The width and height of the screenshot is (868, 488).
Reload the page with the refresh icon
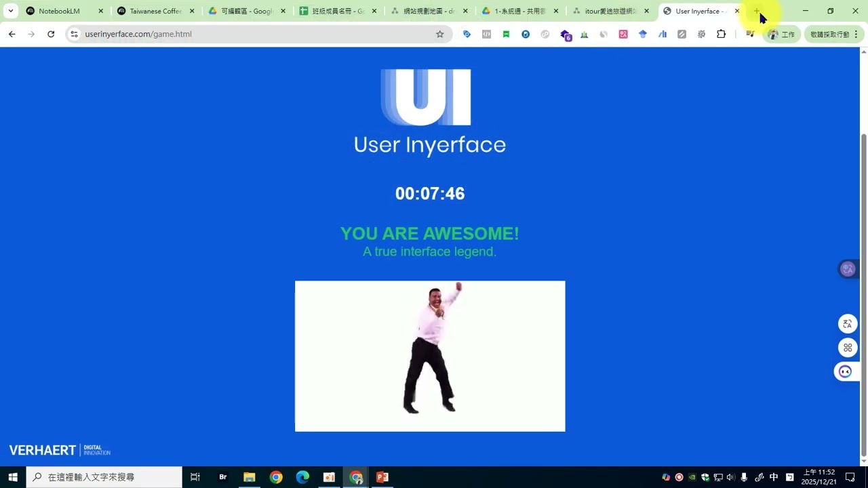51,34
